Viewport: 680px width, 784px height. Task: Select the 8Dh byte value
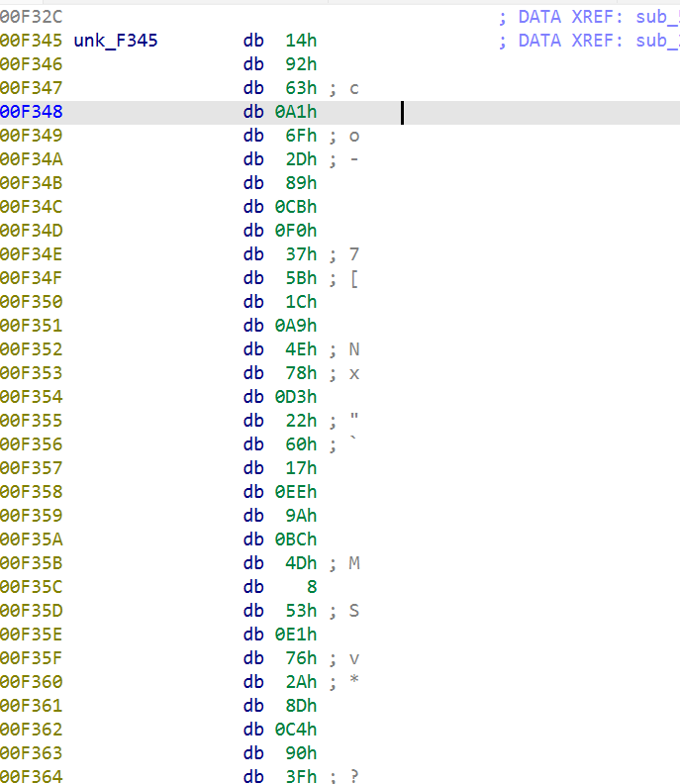(x=301, y=706)
